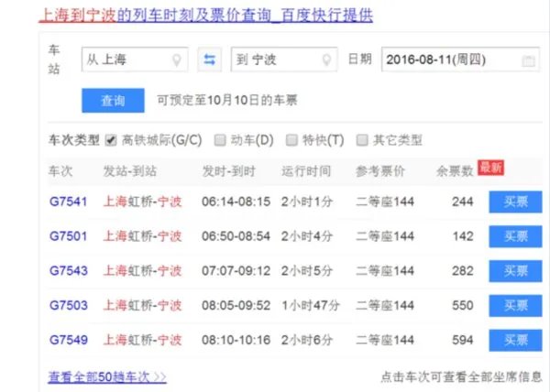Enable the 动车(D) checkbox
This screenshot has height=392, width=550.
point(220,140)
